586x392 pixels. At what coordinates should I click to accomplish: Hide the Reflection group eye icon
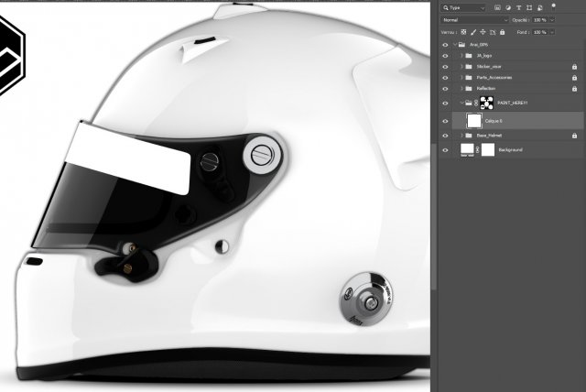445,89
